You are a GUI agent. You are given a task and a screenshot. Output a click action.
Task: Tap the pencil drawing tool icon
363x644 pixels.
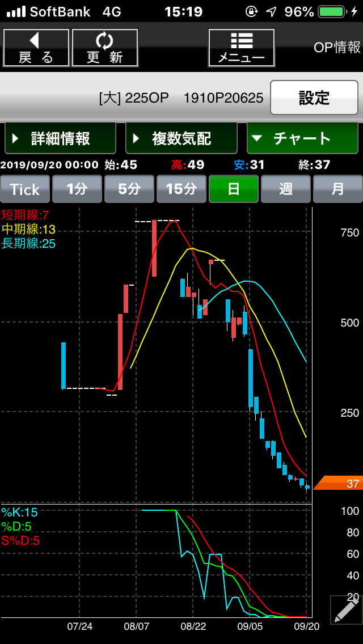(x=345, y=609)
